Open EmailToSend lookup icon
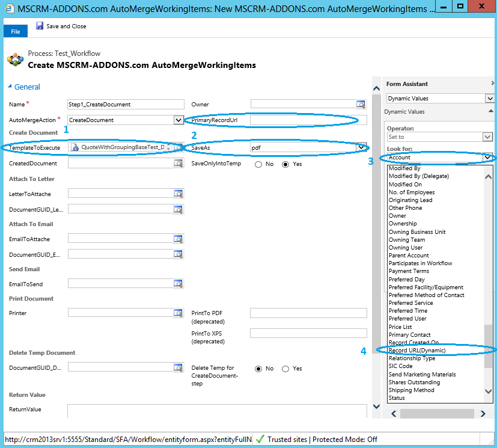Viewport: 497px width, 448px height. [178, 284]
